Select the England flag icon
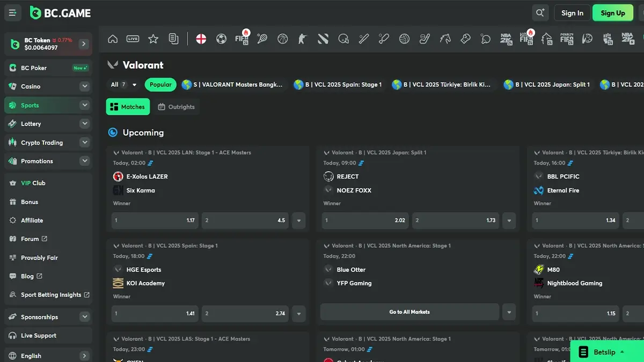644x362 pixels. coord(201,39)
